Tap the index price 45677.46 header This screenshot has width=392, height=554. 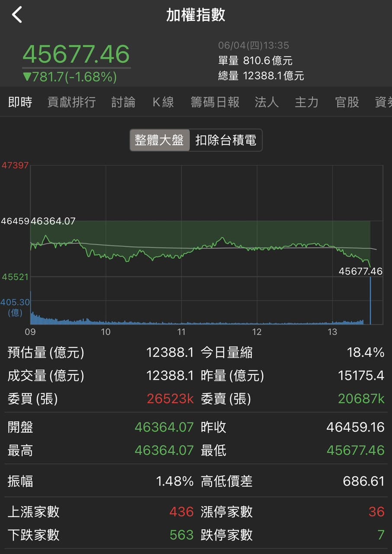click(76, 54)
